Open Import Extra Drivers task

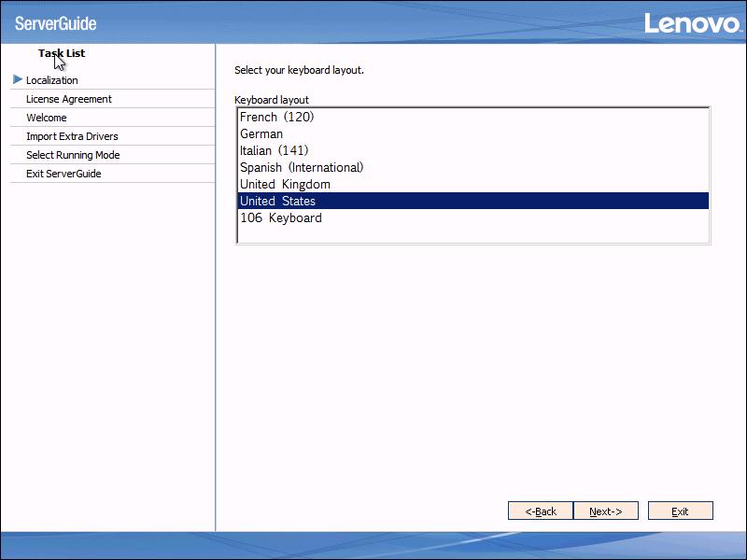[x=72, y=136]
